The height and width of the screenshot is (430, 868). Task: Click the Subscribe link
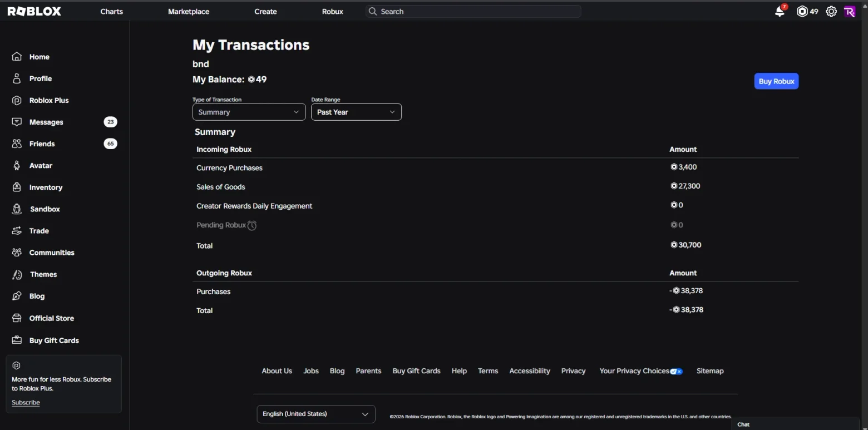[x=26, y=402]
